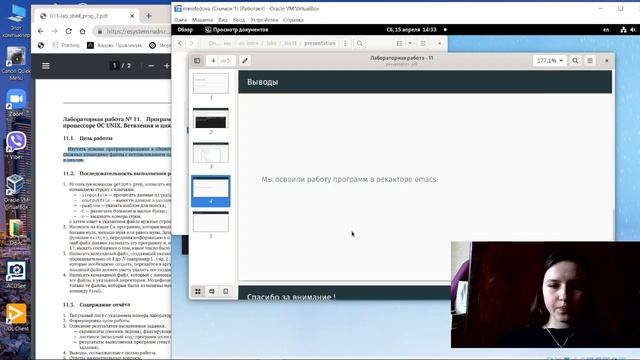Open GNOME Обзор activities overview
The image size is (640, 360).
(185, 29)
